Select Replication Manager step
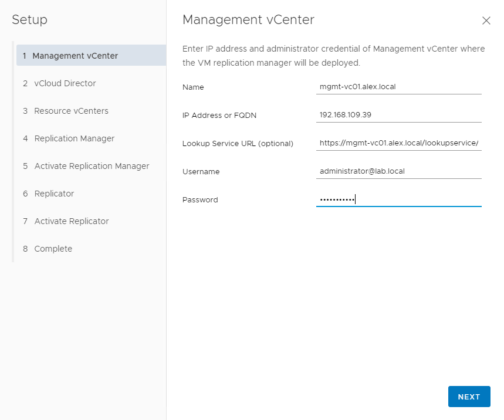 pyautogui.click(x=74, y=138)
